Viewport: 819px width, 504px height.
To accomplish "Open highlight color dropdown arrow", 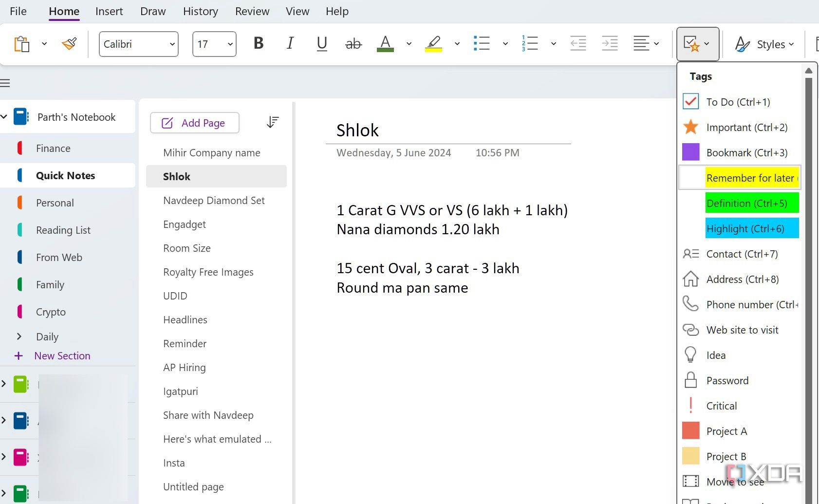I will [x=457, y=44].
